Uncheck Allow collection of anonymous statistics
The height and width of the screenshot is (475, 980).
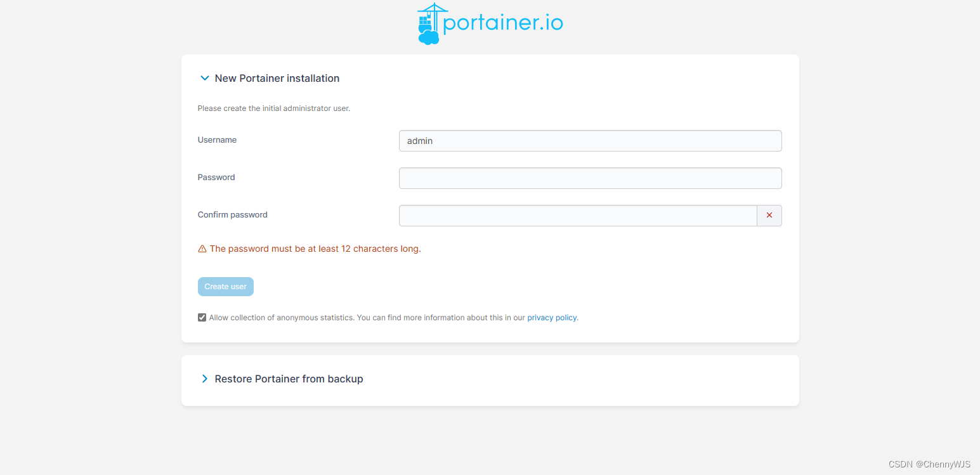coord(202,317)
